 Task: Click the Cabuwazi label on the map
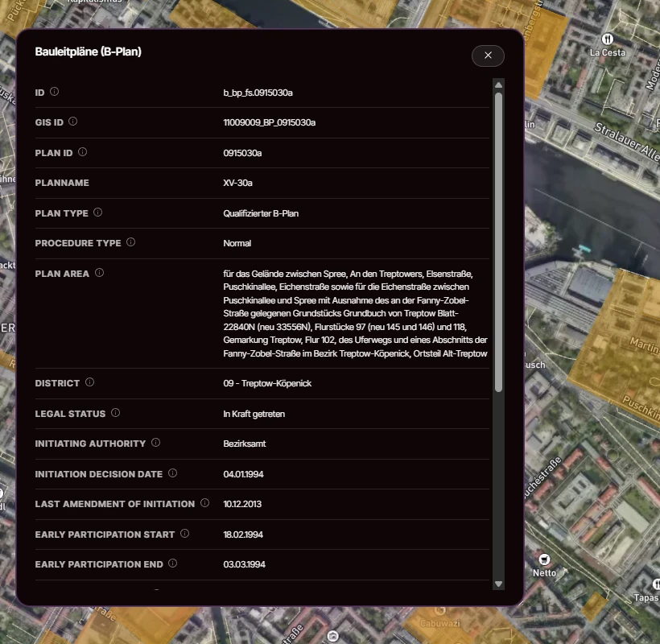tap(439, 623)
